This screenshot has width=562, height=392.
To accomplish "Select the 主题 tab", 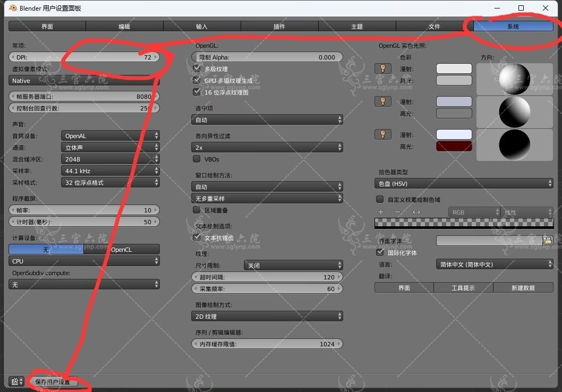I will pos(357,26).
